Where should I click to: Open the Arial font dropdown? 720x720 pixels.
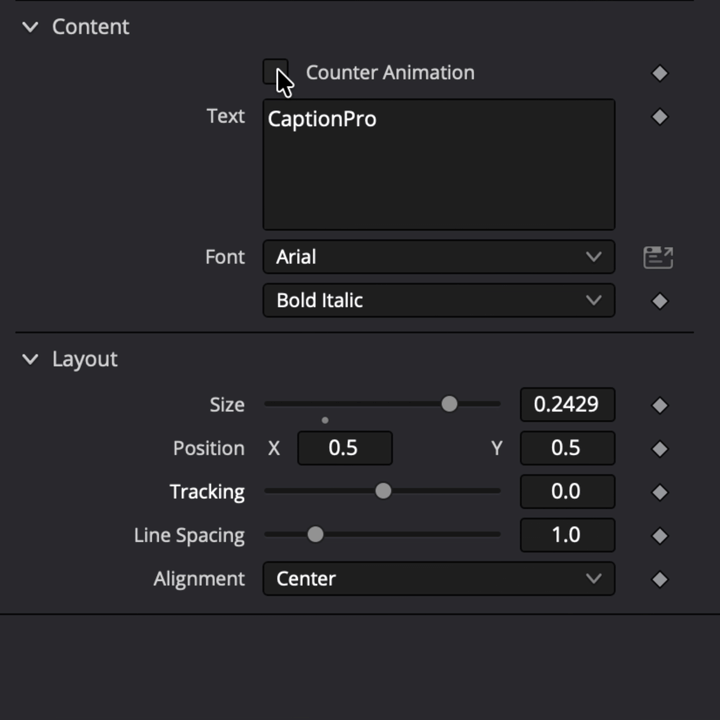coord(439,257)
